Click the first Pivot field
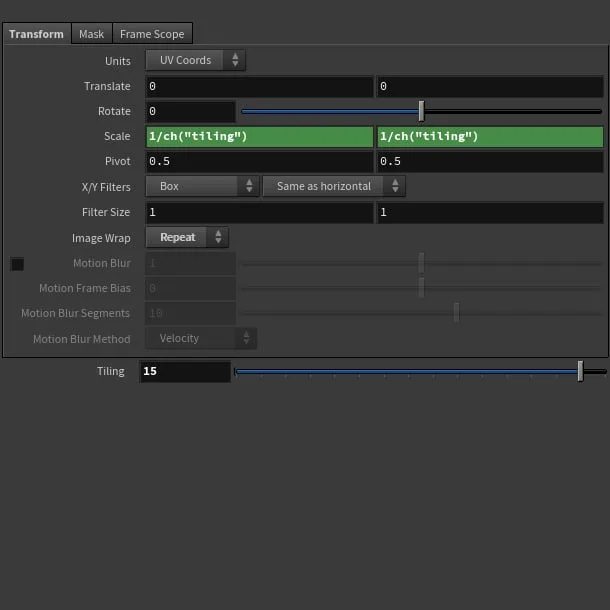610x610 pixels. [x=259, y=161]
